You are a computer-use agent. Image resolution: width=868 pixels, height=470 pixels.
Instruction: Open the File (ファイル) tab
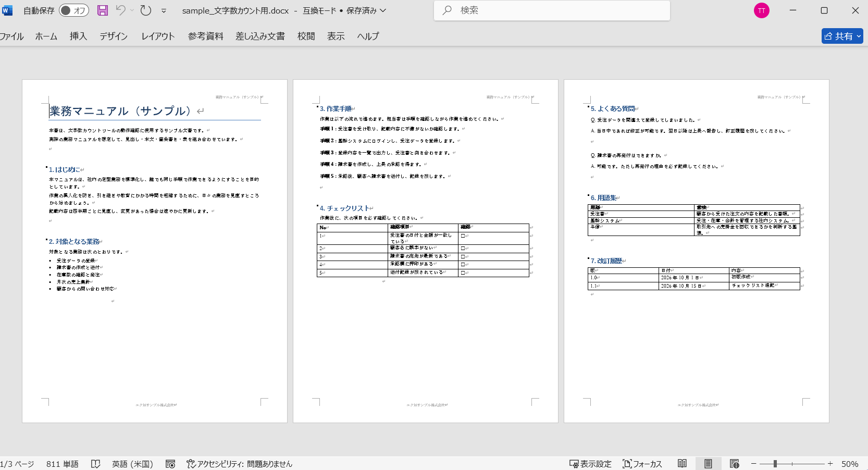click(11, 36)
